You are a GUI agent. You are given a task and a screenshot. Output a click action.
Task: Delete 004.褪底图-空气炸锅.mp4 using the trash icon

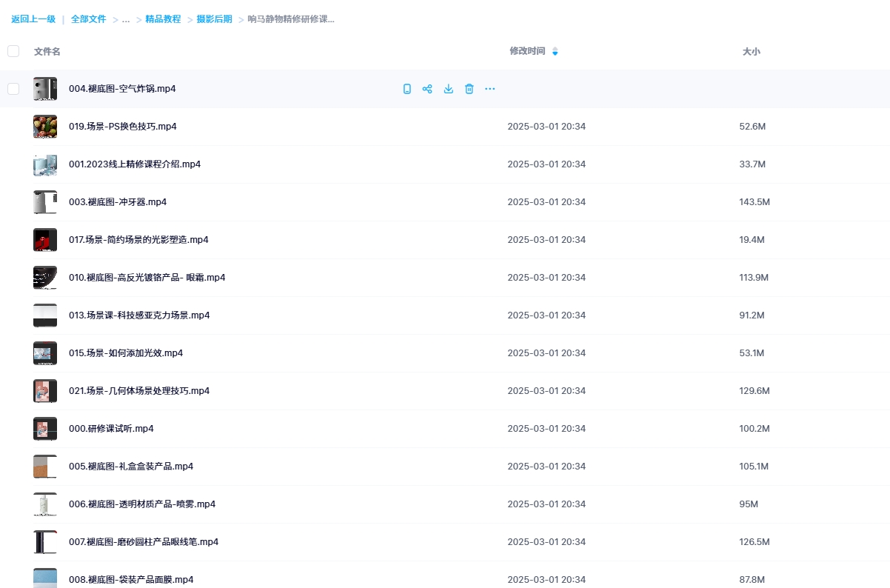tap(469, 89)
